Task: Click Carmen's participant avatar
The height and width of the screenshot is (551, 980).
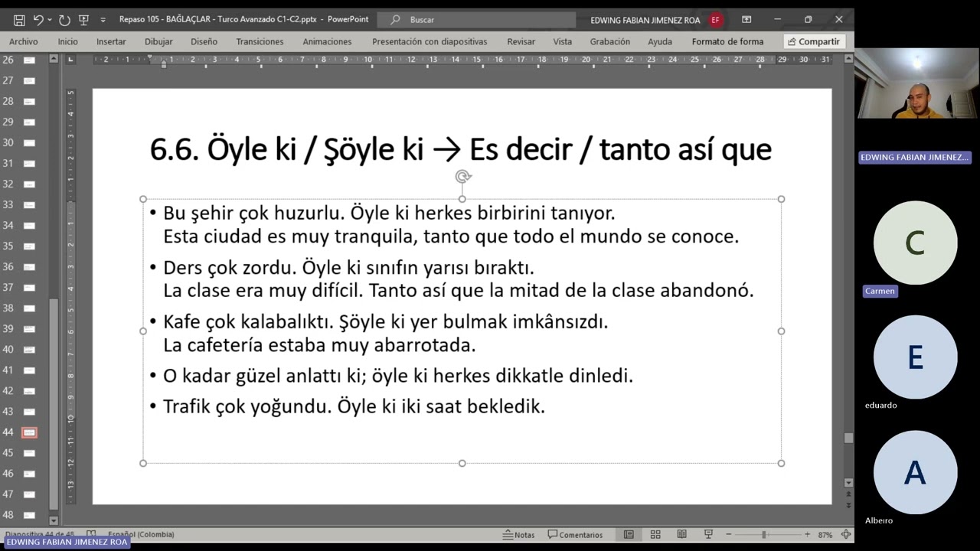Action: (915, 243)
